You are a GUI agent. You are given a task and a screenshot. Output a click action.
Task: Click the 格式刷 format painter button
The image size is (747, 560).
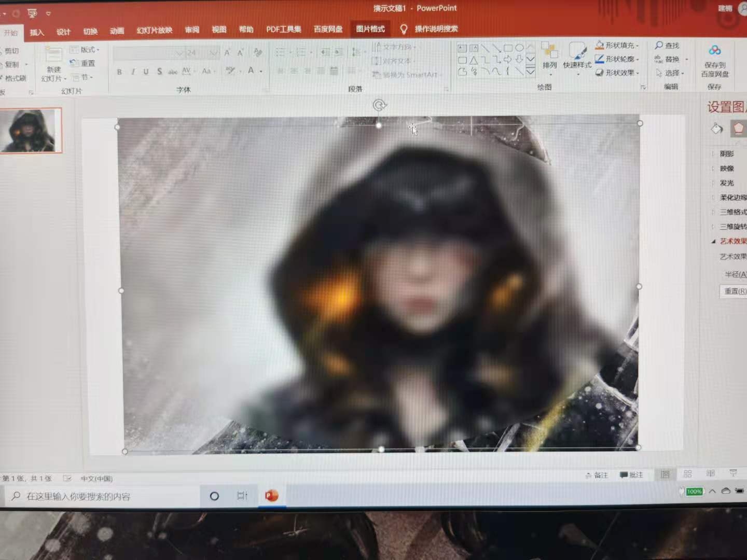(x=13, y=78)
